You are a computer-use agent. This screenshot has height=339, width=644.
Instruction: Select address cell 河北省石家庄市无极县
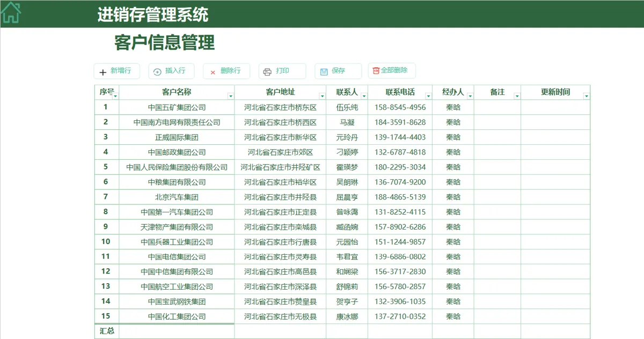[280, 316]
